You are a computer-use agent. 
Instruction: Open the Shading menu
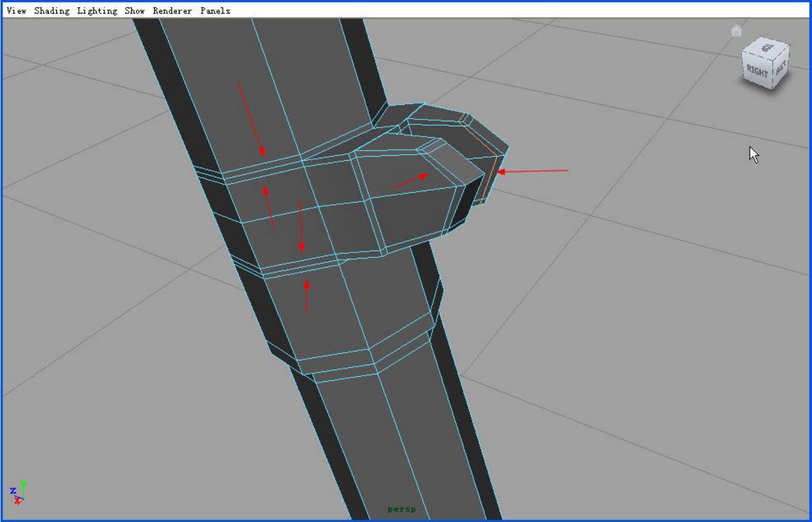[x=52, y=10]
